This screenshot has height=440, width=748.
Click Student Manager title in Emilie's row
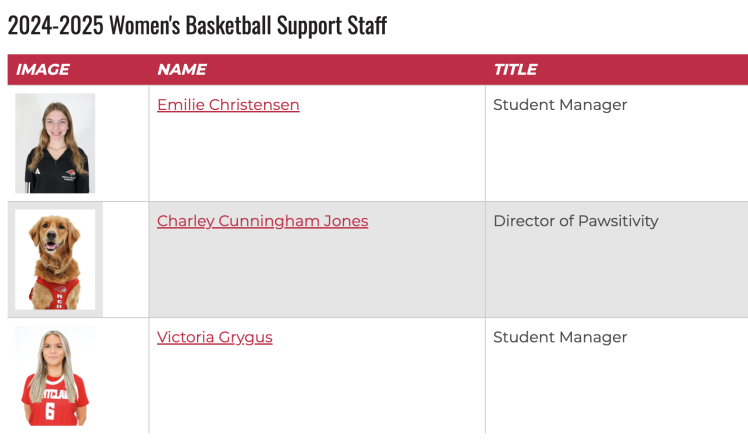point(560,105)
